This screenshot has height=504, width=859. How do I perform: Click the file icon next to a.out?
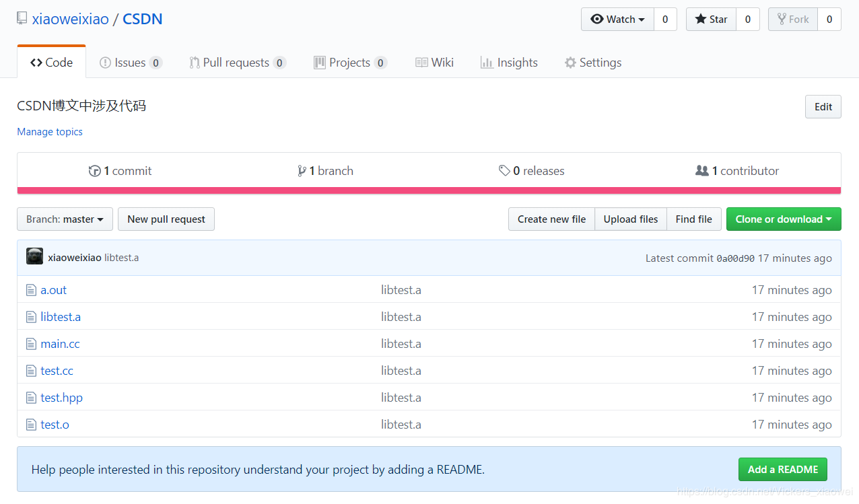point(31,290)
